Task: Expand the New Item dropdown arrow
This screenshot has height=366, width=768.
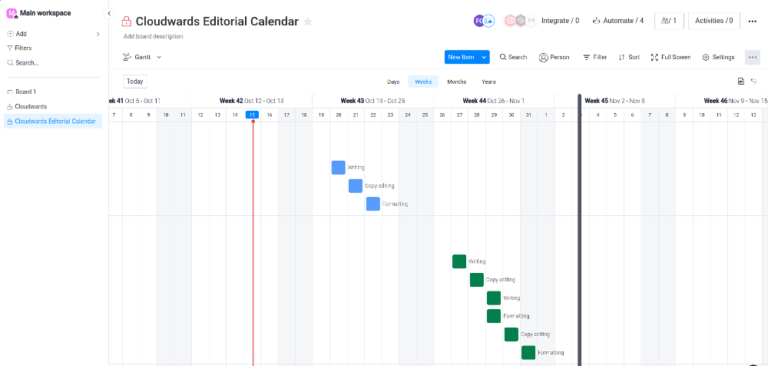Action: 484,57
